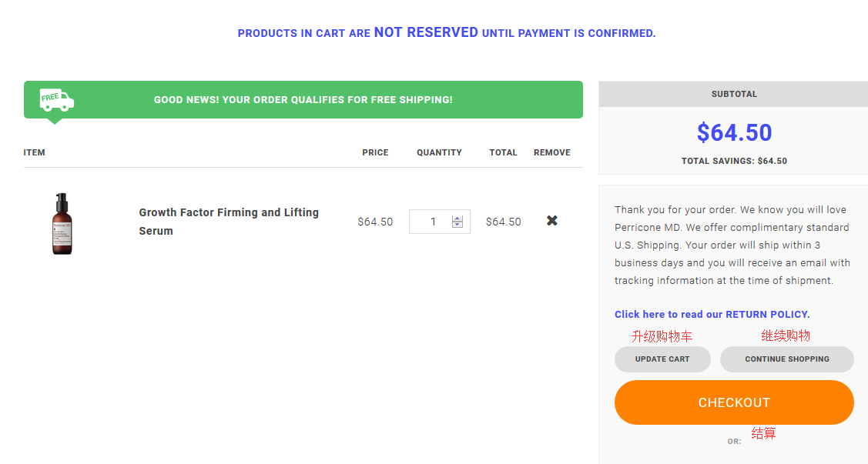Click the REMOVE column header
Image resolution: width=868 pixels, height=464 pixels.
[551, 152]
